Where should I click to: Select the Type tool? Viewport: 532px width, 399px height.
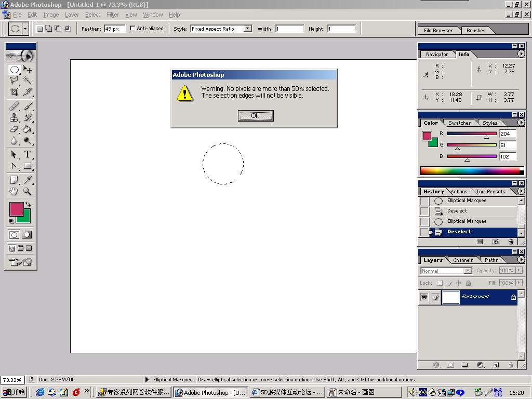[28, 155]
